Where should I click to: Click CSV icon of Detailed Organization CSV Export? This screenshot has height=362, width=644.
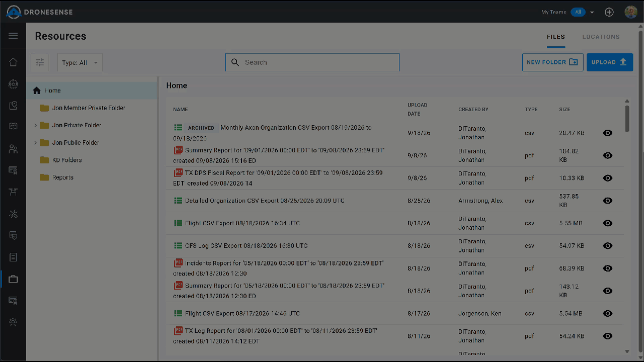[178, 200]
